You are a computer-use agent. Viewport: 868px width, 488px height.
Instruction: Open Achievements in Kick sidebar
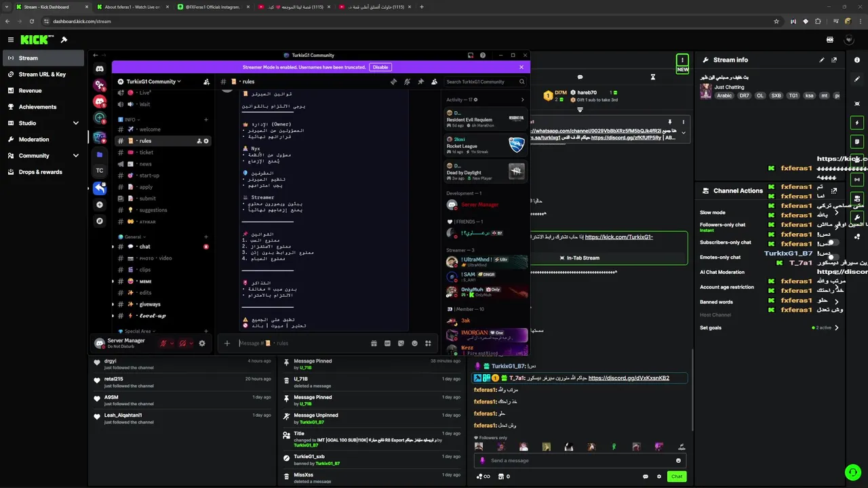(x=44, y=106)
